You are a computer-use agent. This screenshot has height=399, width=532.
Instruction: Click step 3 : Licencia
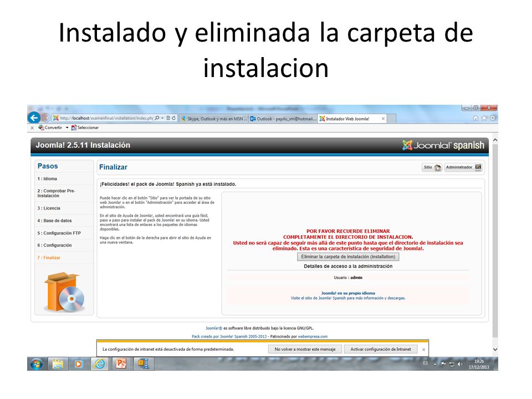(x=49, y=208)
